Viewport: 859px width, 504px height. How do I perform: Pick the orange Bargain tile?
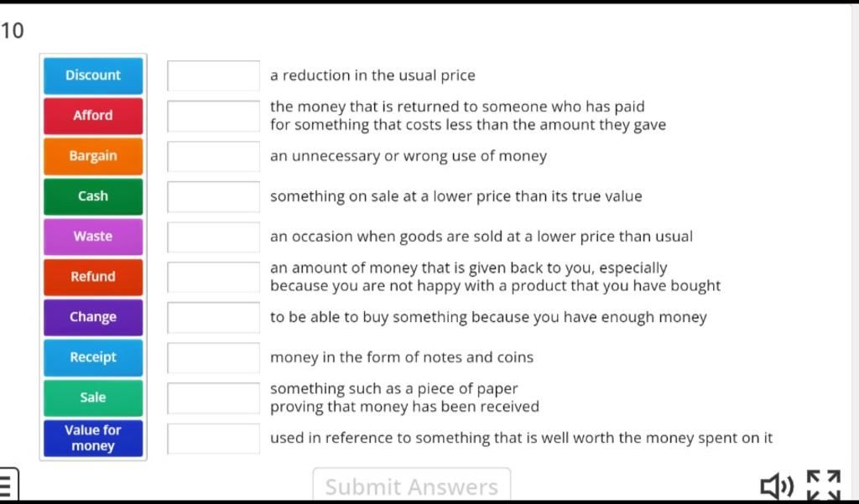click(93, 156)
